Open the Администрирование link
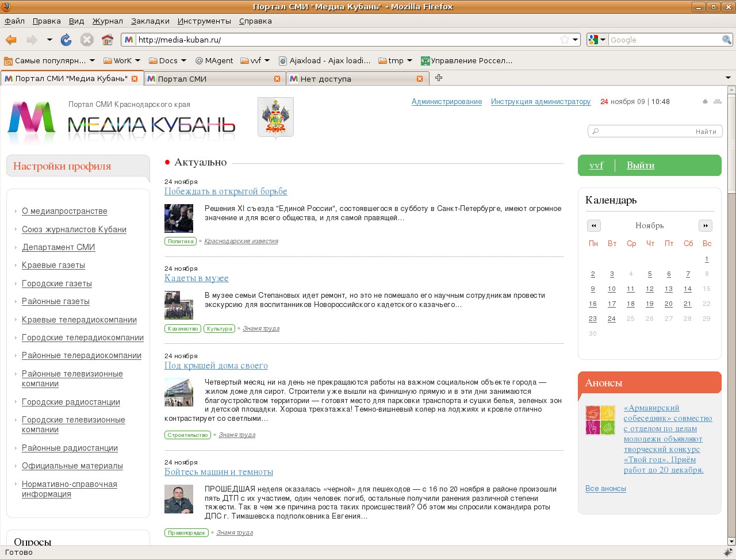Screen dimensions: 736x560 (447, 102)
